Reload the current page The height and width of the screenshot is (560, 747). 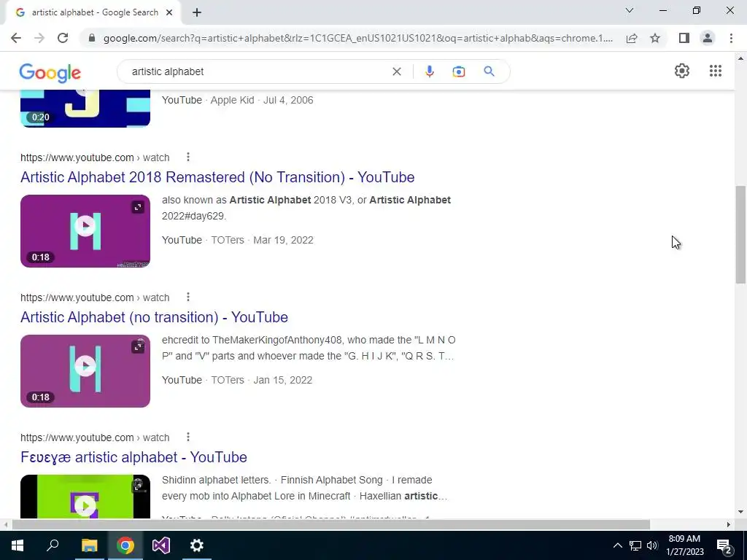point(63,38)
